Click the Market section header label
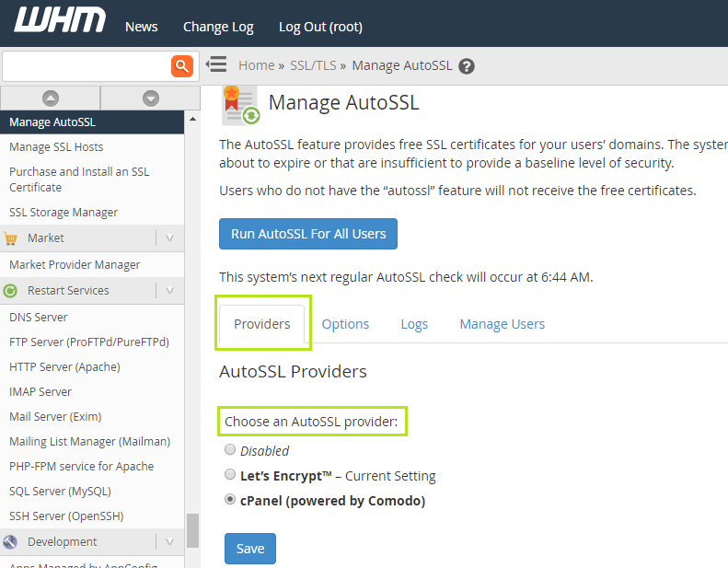 (45, 238)
